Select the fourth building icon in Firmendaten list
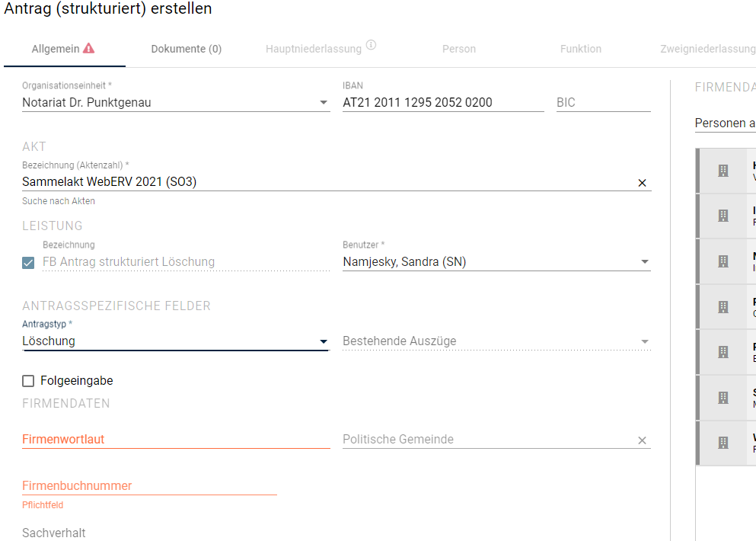 pyautogui.click(x=723, y=307)
